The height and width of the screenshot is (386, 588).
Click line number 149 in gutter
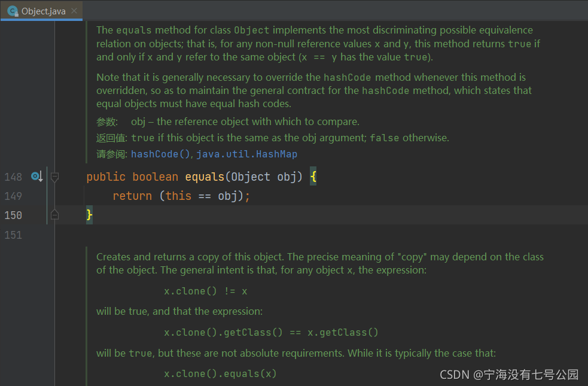click(x=13, y=196)
